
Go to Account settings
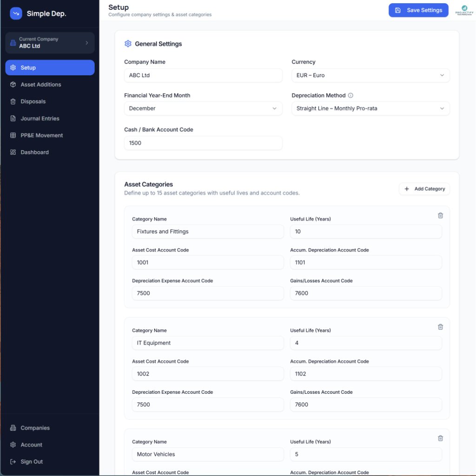pos(50,445)
